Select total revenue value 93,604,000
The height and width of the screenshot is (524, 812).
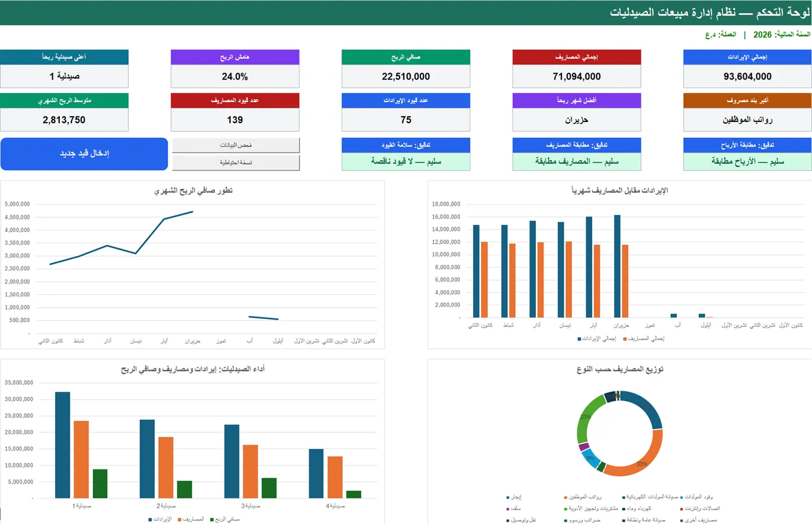pyautogui.click(x=747, y=77)
